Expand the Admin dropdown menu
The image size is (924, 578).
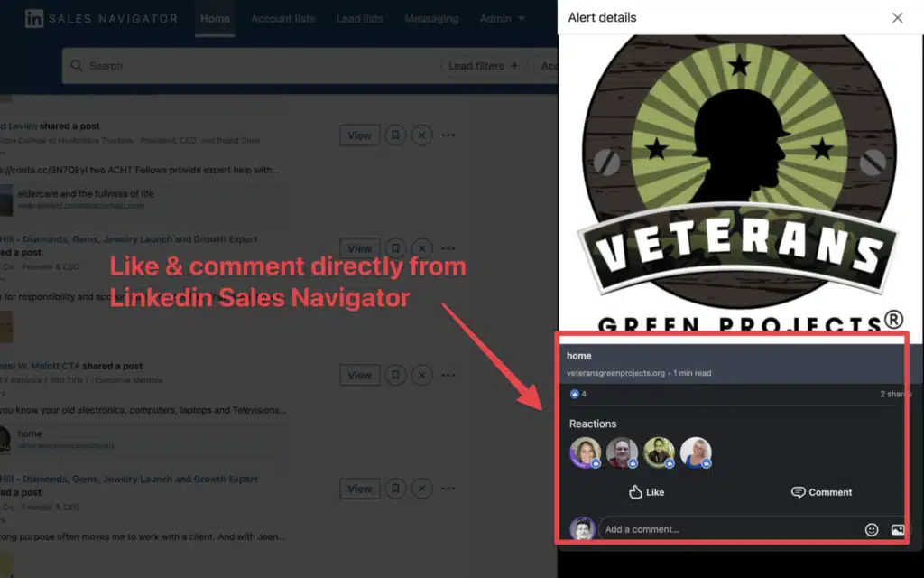click(x=502, y=19)
